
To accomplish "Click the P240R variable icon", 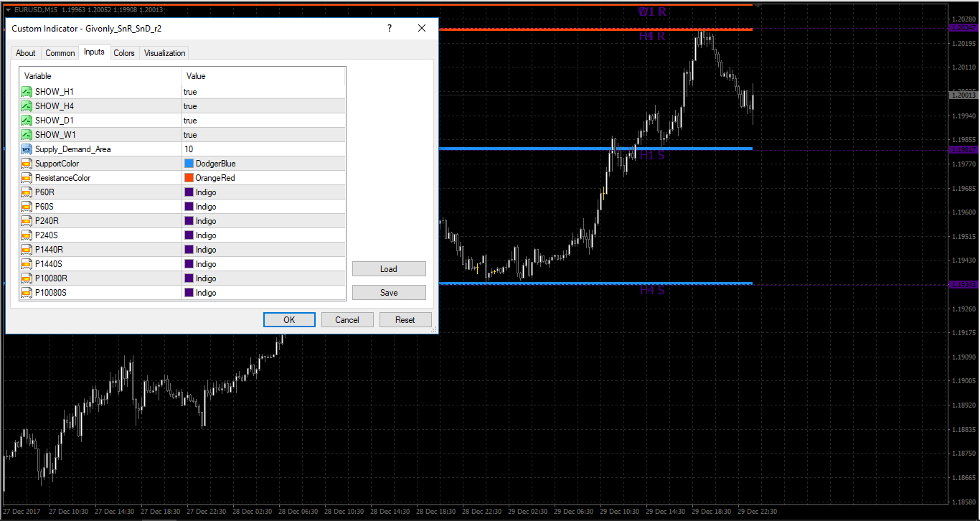I will 27,221.
